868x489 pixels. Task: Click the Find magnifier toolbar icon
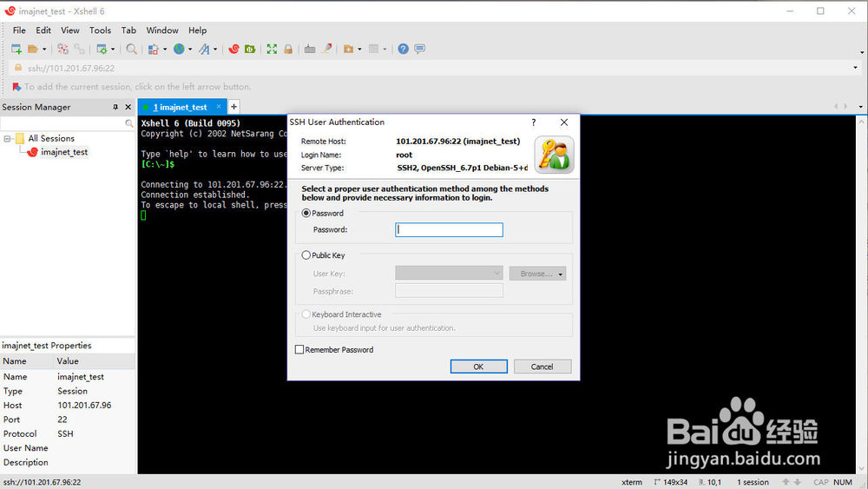[x=131, y=50]
